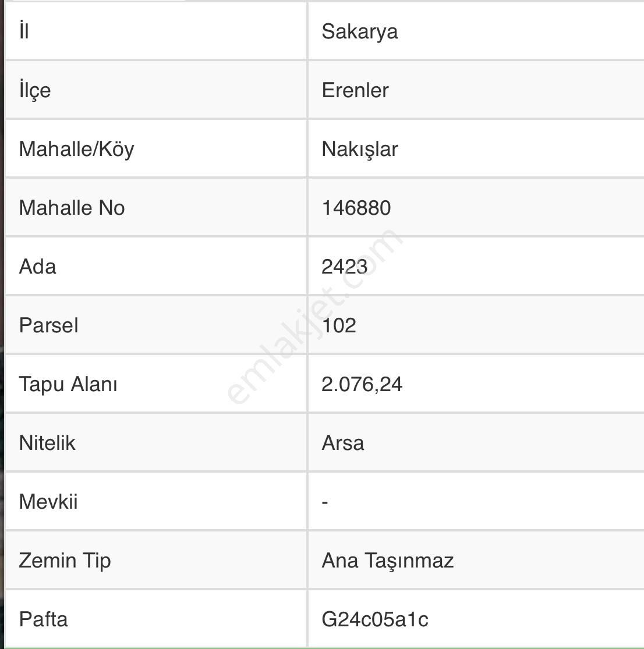
Task: Click the Pafta code G24c05a1c
Action: 374,619
